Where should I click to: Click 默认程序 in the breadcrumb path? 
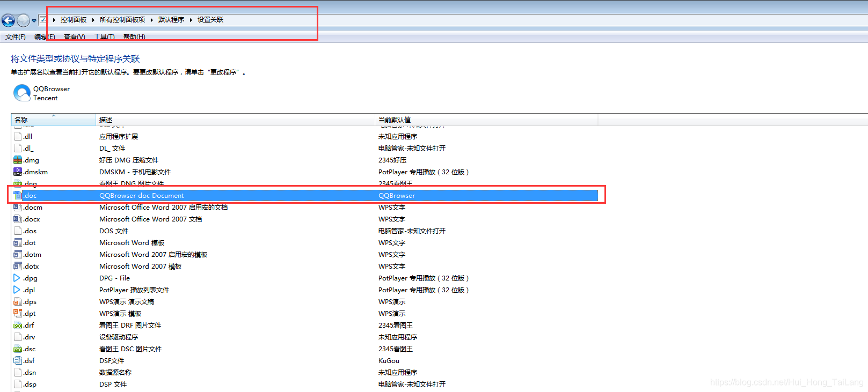tap(171, 20)
